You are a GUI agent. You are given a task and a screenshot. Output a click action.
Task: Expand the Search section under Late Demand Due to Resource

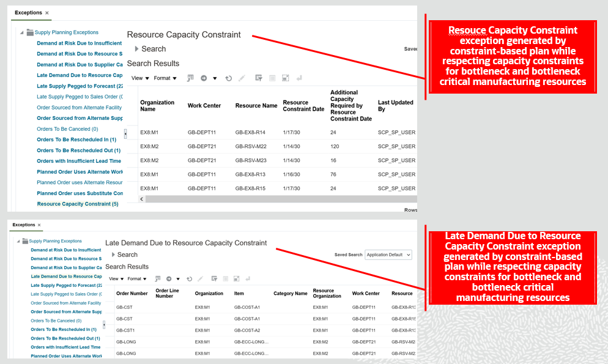click(x=113, y=254)
